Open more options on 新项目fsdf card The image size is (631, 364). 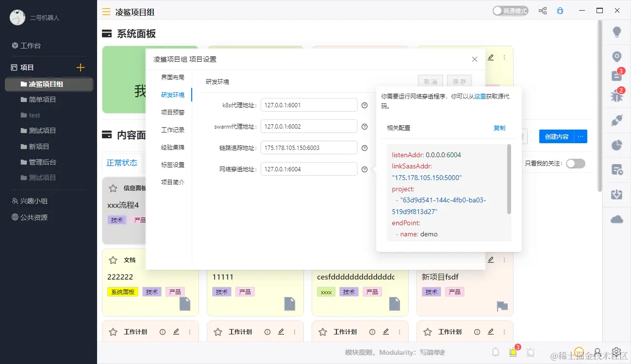pos(504,260)
